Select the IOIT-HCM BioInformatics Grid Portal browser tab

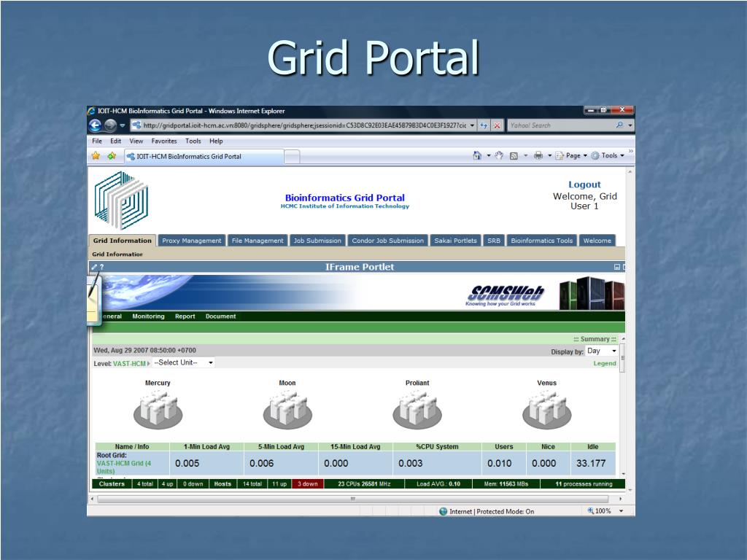point(204,156)
